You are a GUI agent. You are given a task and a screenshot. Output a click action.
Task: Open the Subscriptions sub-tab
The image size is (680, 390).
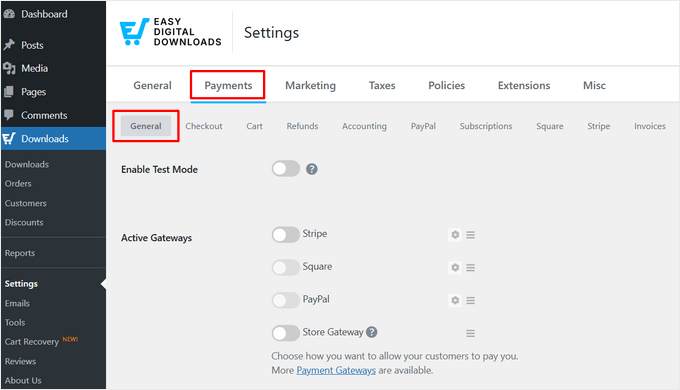click(x=486, y=126)
